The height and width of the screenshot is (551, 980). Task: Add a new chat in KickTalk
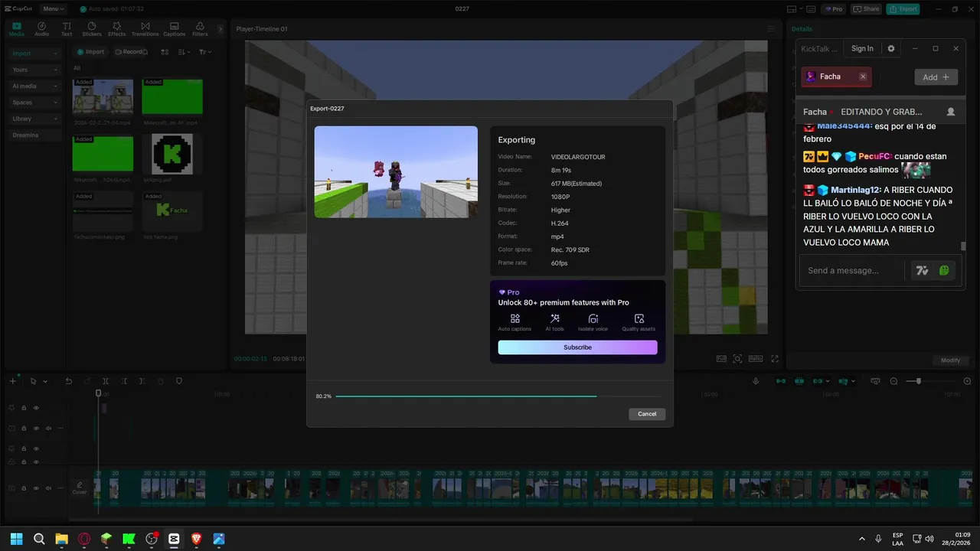click(936, 77)
